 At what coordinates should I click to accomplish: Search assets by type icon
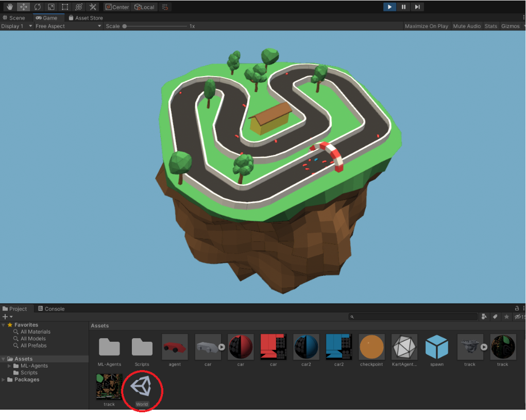point(484,317)
